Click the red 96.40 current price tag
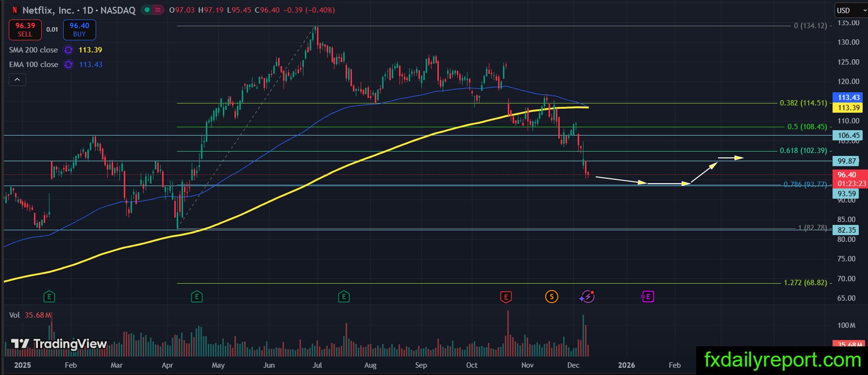Image resolution: width=868 pixels, height=375 pixels. 850,179
